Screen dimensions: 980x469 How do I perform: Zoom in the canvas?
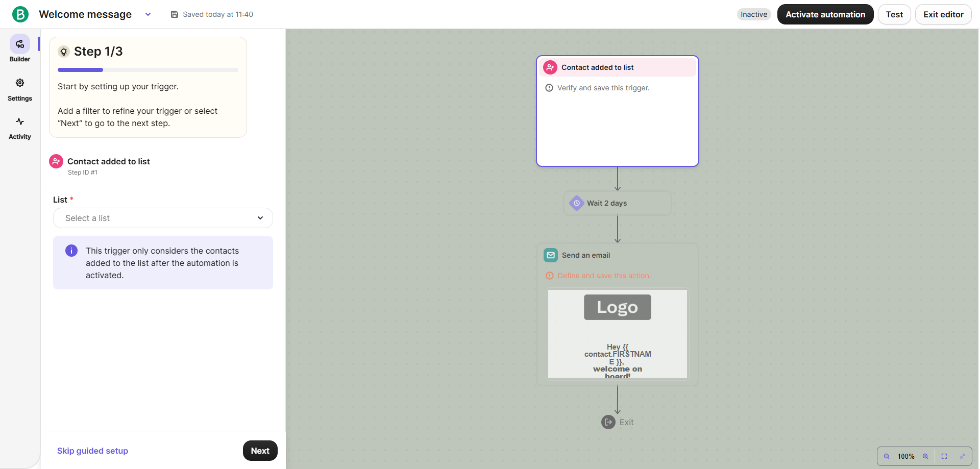(925, 456)
